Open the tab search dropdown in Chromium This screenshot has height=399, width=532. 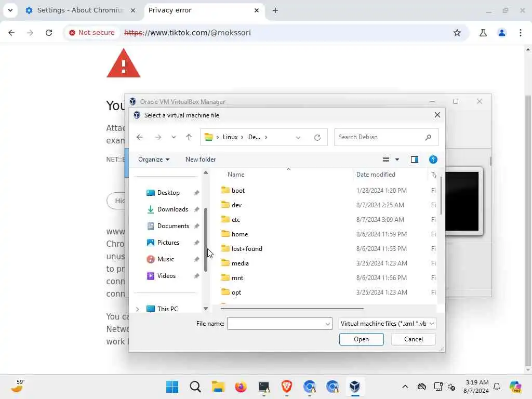10,10
